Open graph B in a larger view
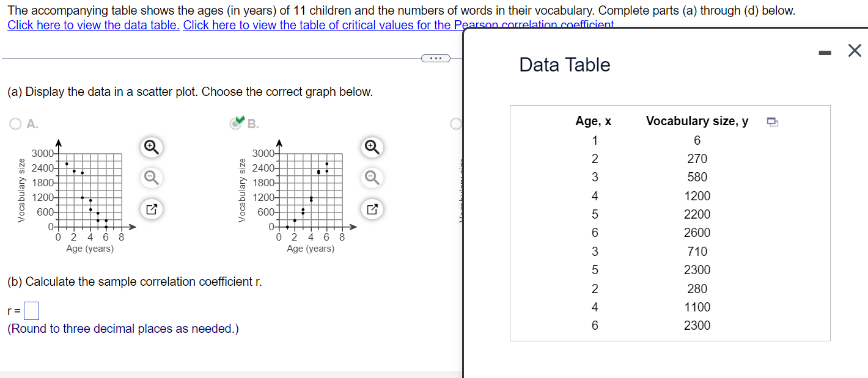The width and height of the screenshot is (868, 378). click(372, 209)
